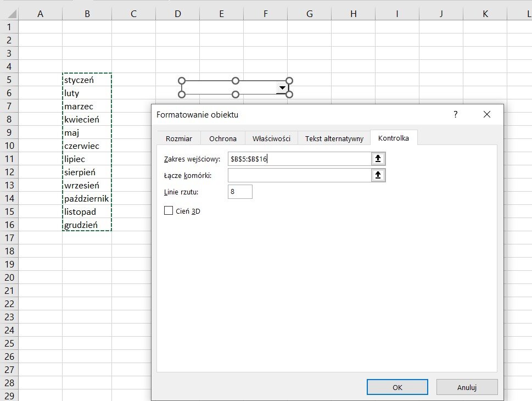Select column D by its header
The height and width of the screenshot is (401, 532).
(178, 14)
